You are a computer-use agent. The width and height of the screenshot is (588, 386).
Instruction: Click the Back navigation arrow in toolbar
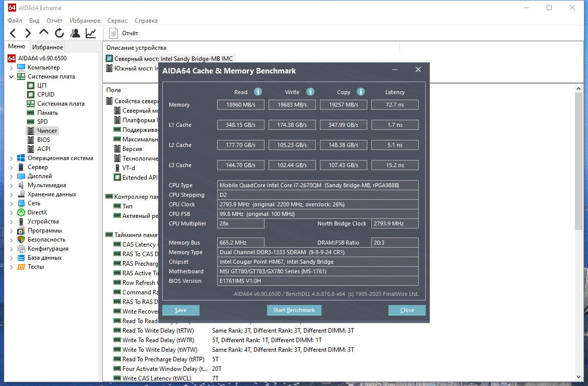(13, 33)
